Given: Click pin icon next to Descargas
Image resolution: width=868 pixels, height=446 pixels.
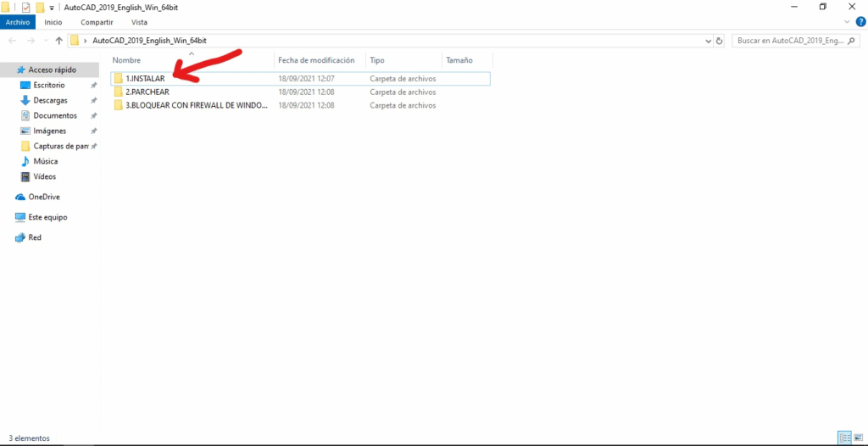Looking at the screenshot, I should coord(94,101).
